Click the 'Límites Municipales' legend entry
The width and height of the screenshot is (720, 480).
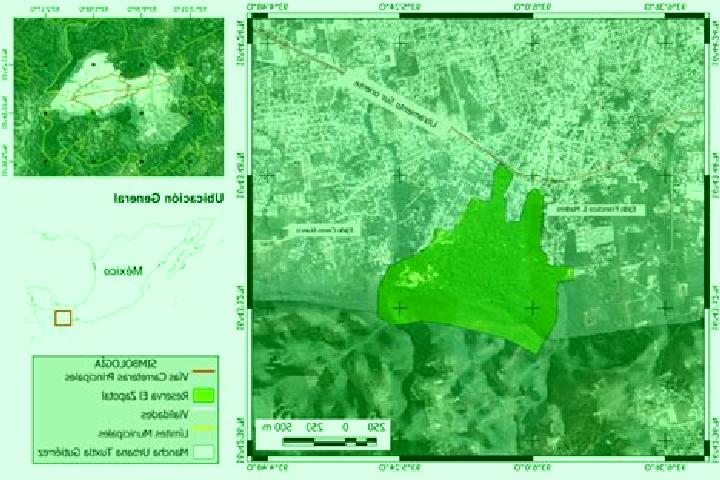[x=143, y=433]
